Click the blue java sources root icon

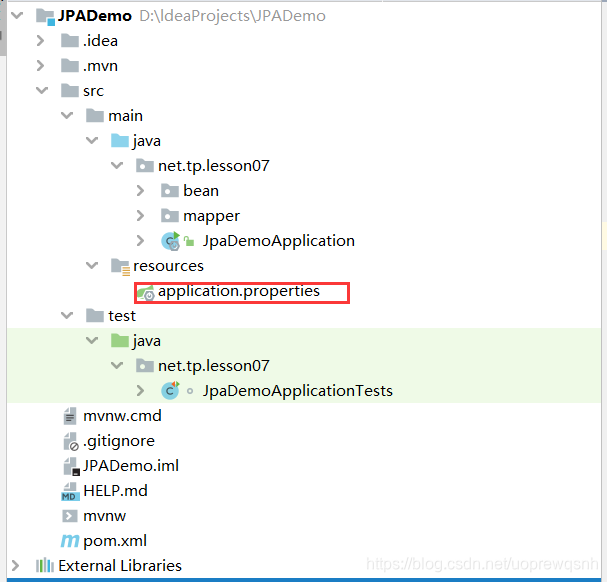tap(120, 140)
